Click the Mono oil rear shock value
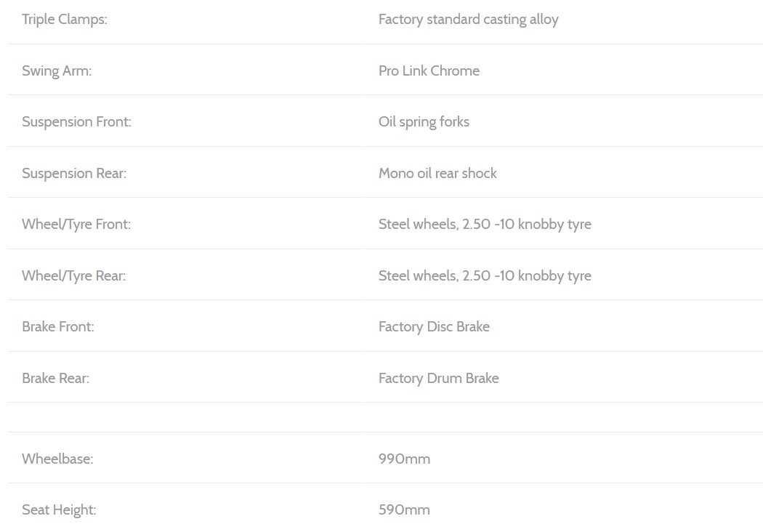The height and width of the screenshot is (532, 763). 437,173
